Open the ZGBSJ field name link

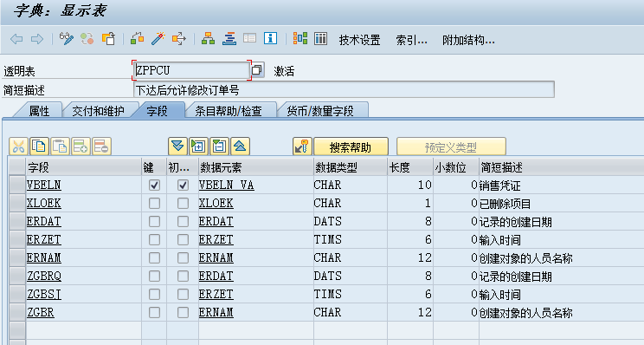[44, 295]
